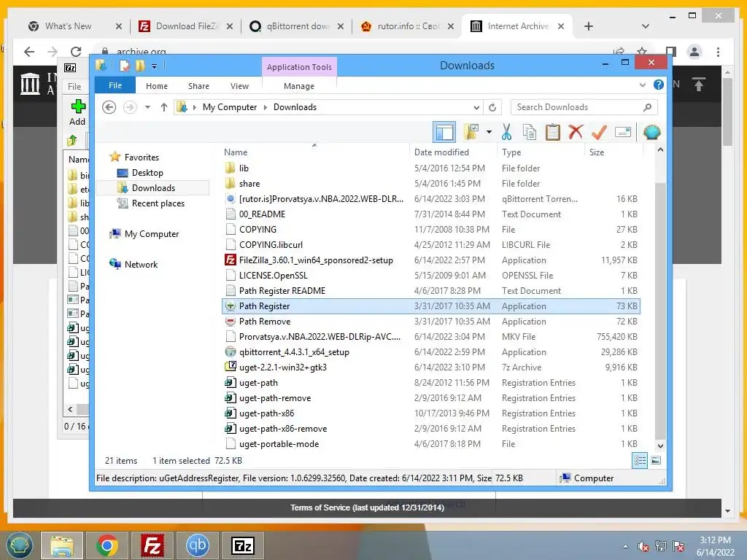This screenshot has height=560, width=747.
Task: Select uget-2.2.1-win32+gtk3 archive
Action: point(431,367)
